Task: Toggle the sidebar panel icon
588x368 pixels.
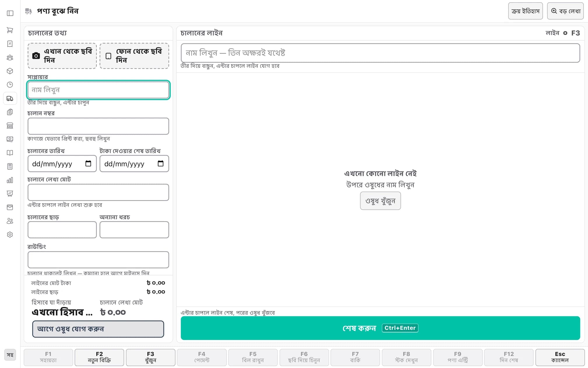Action: tap(10, 13)
